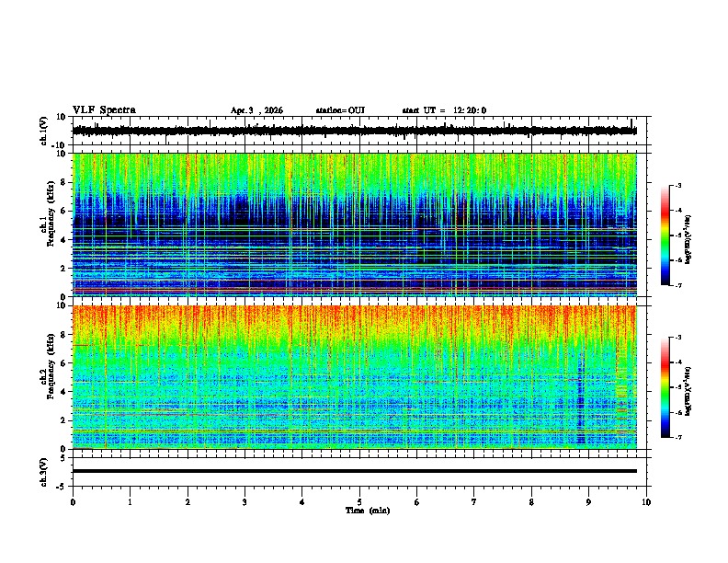The width and height of the screenshot is (728, 563).
Task: Click the "start UT = 12:20:0" label
Action: click(444, 110)
